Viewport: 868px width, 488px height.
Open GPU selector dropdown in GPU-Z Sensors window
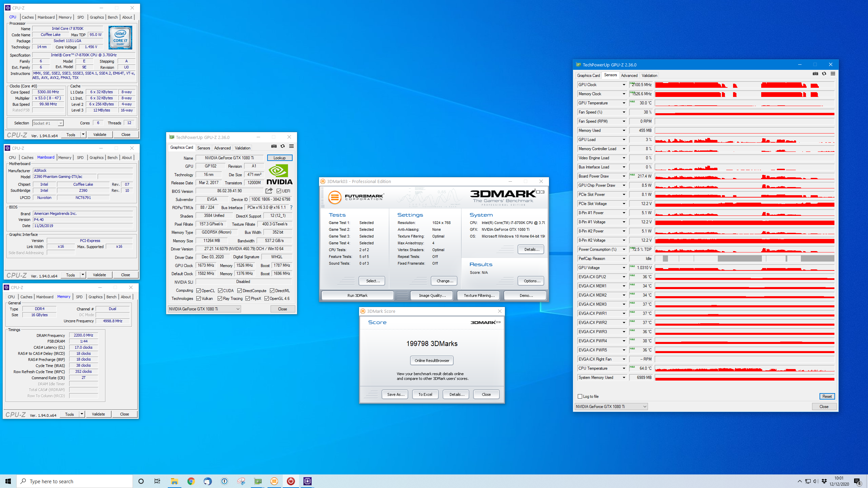[611, 407]
